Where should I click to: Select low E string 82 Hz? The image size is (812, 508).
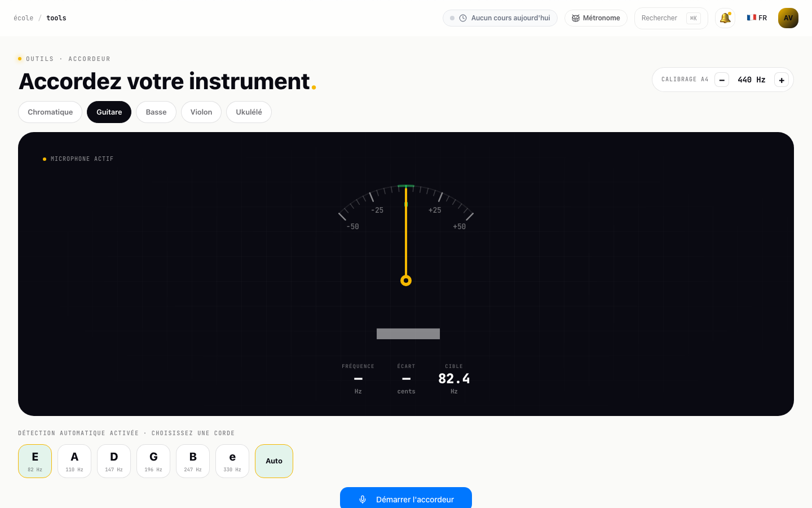click(x=35, y=461)
